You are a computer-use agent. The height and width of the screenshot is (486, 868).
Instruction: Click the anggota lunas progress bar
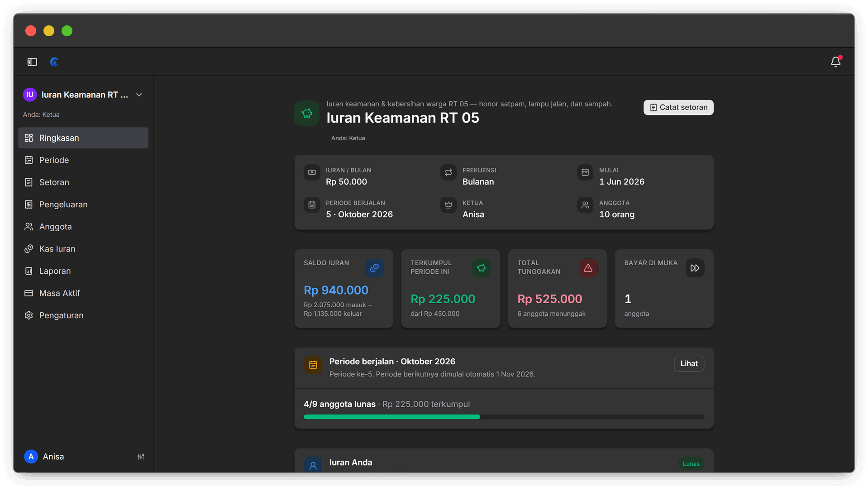(x=504, y=417)
